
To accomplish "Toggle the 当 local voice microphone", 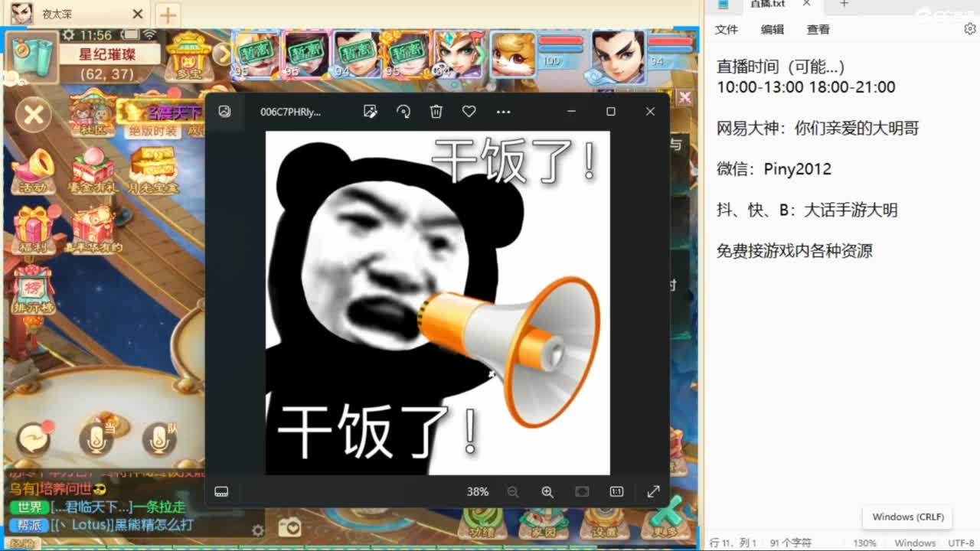I will tap(96, 438).
